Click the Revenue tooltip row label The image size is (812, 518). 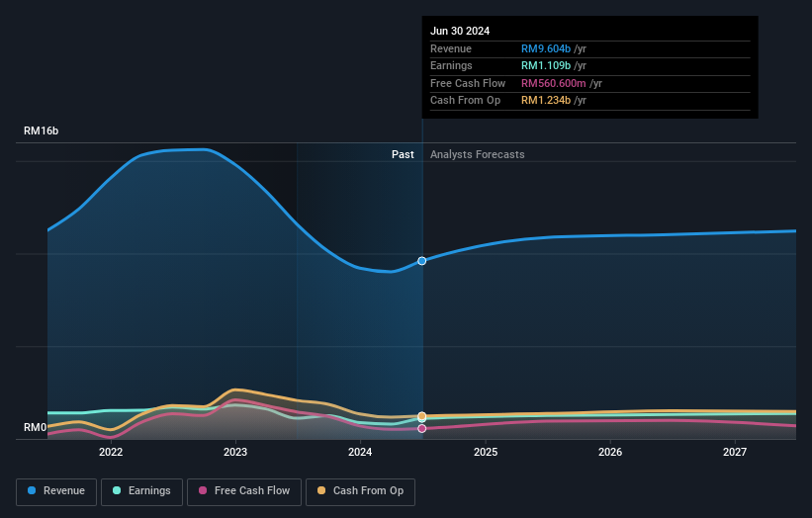coord(451,48)
